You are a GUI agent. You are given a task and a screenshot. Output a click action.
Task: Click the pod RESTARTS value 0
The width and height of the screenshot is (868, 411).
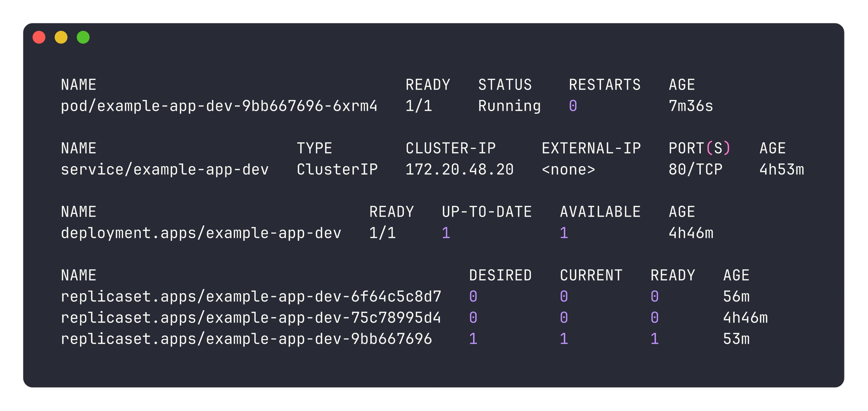pos(573,106)
